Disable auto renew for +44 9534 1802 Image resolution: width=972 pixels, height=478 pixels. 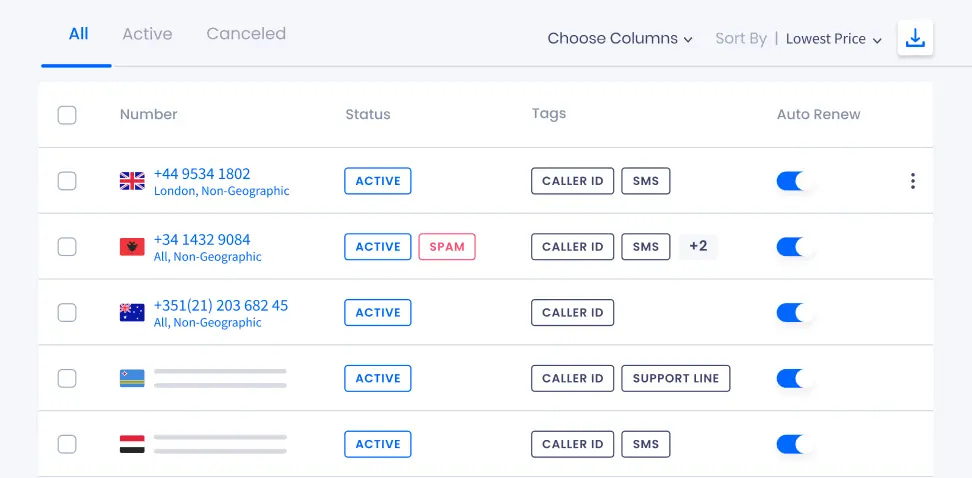pos(793,181)
